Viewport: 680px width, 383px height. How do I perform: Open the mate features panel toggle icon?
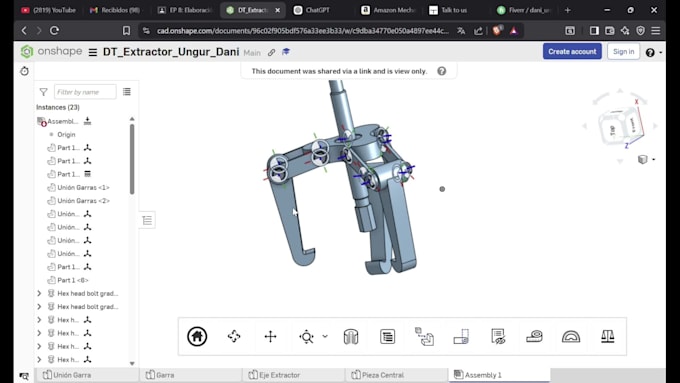pos(147,220)
